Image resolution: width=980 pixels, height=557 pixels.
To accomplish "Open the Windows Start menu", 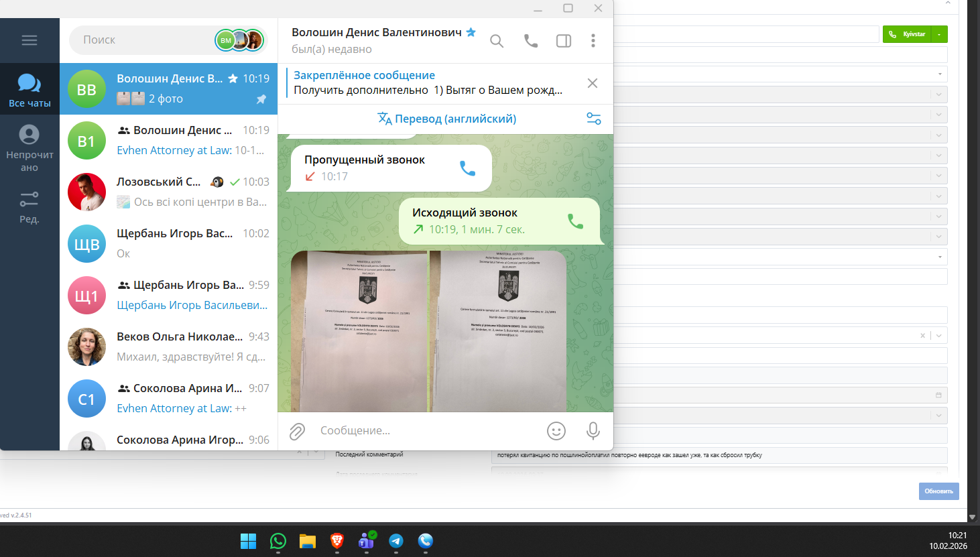I will (249, 541).
